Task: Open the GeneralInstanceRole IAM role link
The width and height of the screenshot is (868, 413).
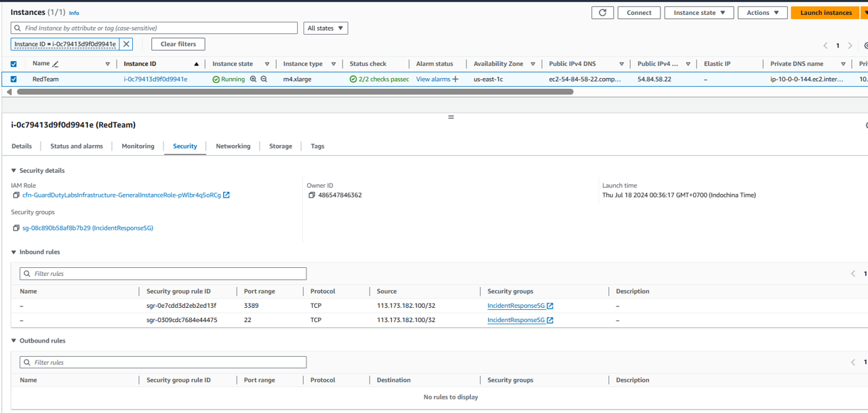Action: click(122, 195)
